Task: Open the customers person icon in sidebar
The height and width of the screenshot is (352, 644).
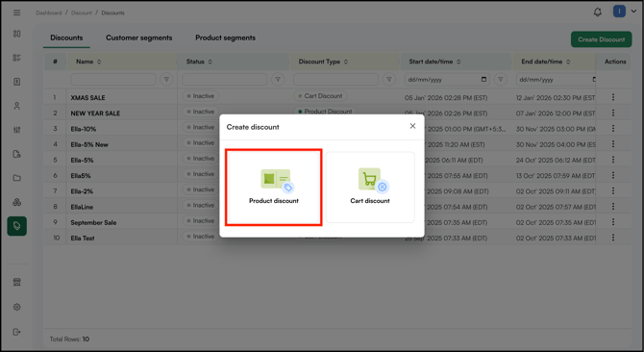Action: [17, 106]
